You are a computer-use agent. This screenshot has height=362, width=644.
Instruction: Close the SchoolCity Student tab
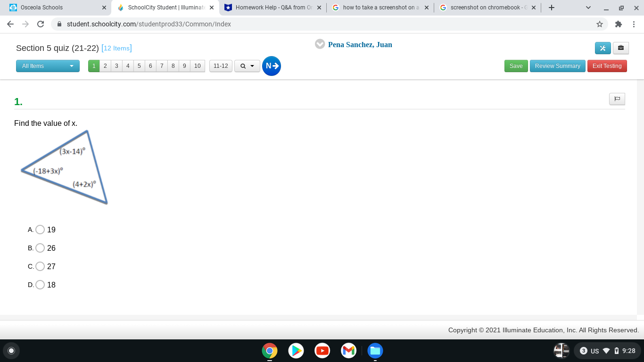pyautogui.click(x=212, y=8)
